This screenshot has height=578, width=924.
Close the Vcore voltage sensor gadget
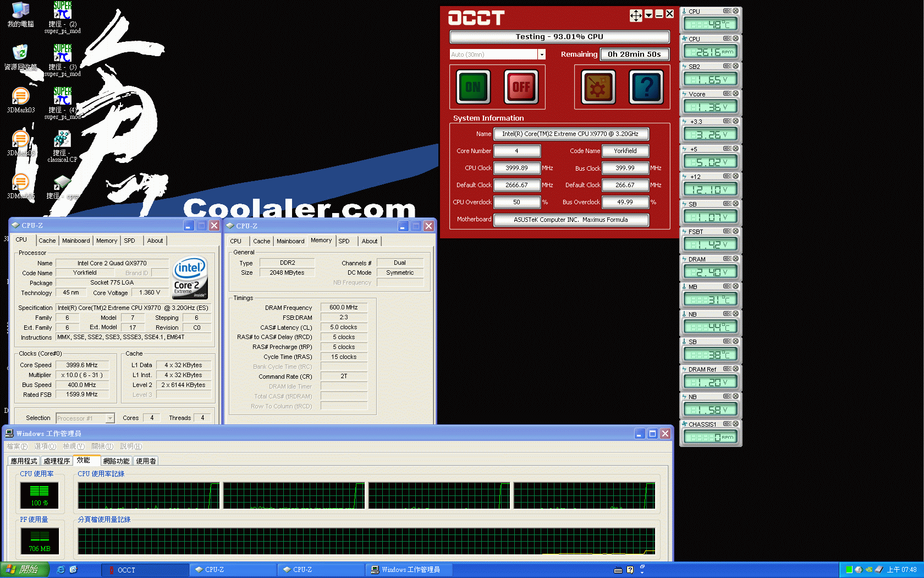click(x=735, y=94)
